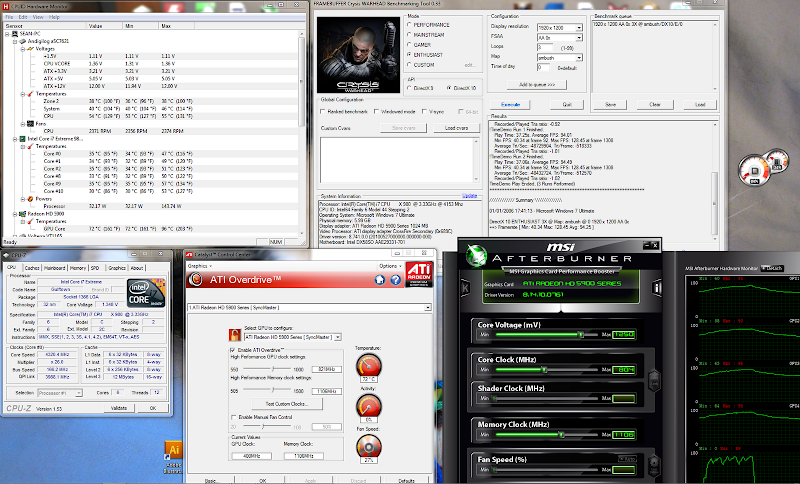Image resolution: width=800 pixels, height=484 pixels.
Task: Click the Loops input field
Action: click(545, 47)
